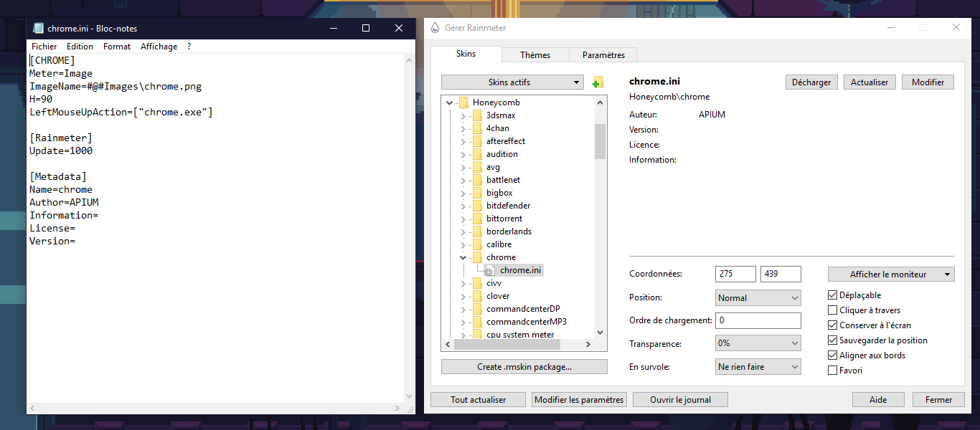Click the Actualiser button

coord(869,82)
